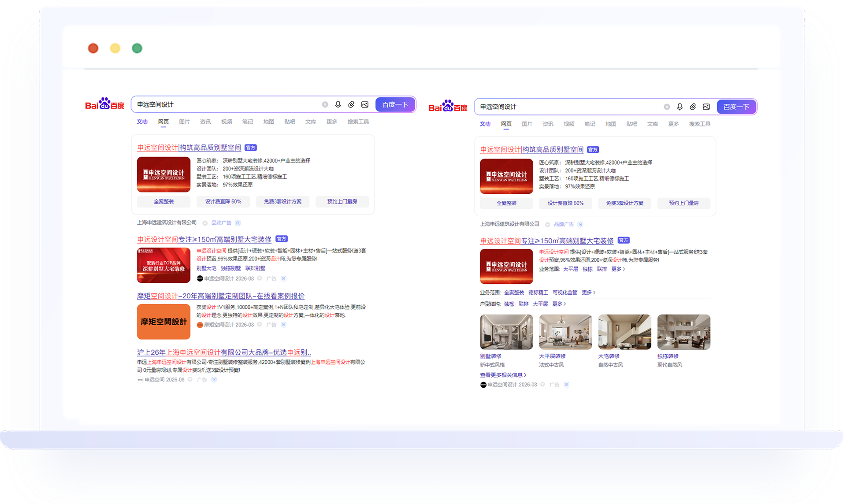The width and height of the screenshot is (843, 504).
Task: Expand 更多 after 可视化监管
Action: point(588,292)
